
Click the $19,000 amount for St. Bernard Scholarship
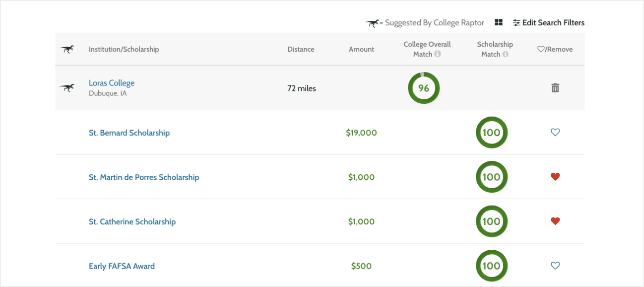[x=361, y=133]
